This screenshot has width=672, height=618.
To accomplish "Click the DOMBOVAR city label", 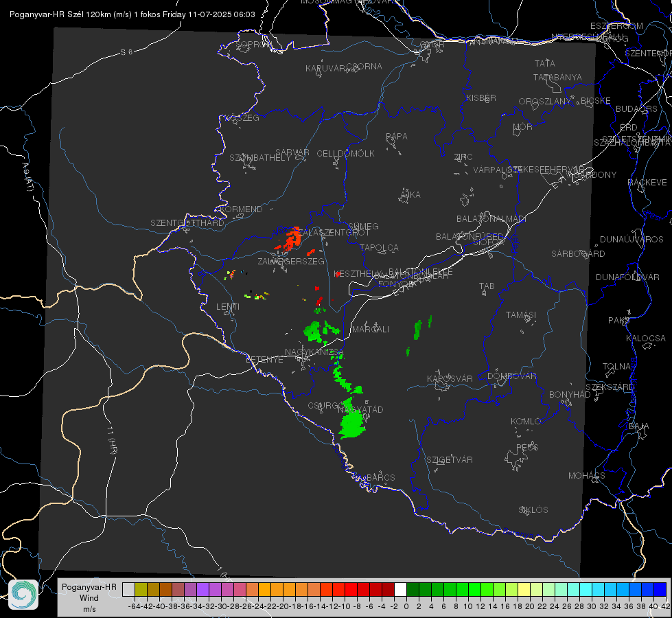I will 511,376.
